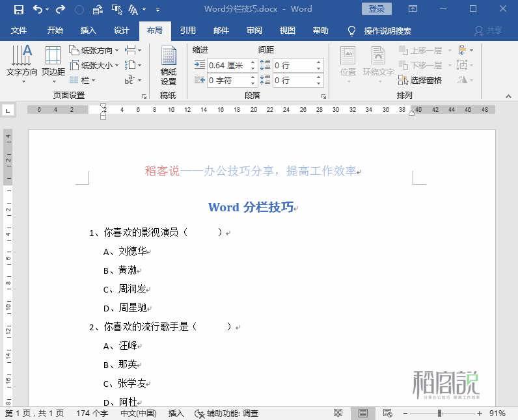Open the 栏 columns dropdown

(82, 80)
